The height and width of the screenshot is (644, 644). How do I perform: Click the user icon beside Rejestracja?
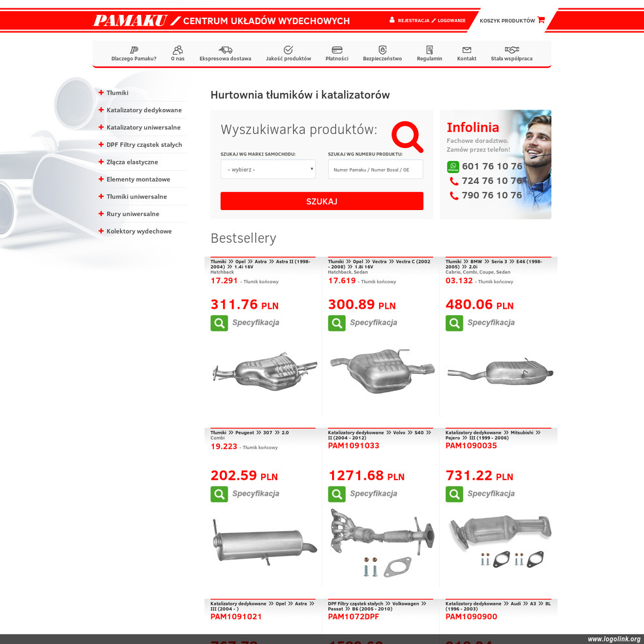(x=392, y=20)
